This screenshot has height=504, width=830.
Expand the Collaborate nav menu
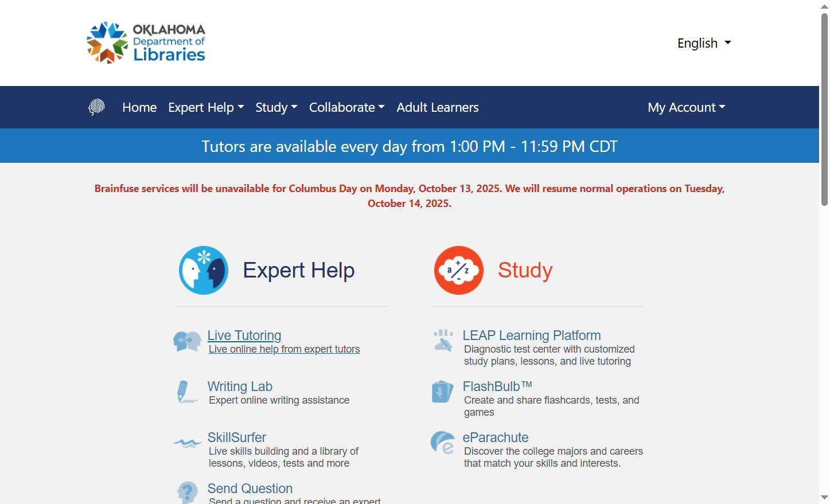347,107
